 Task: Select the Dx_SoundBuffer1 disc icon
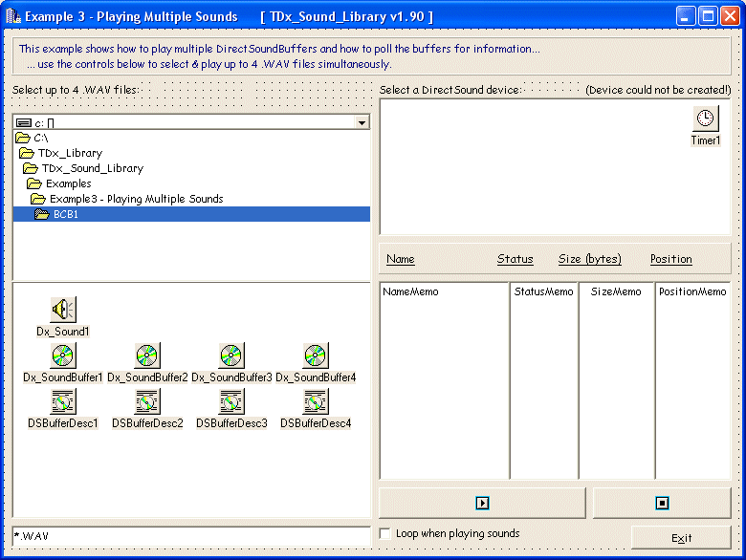63,355
